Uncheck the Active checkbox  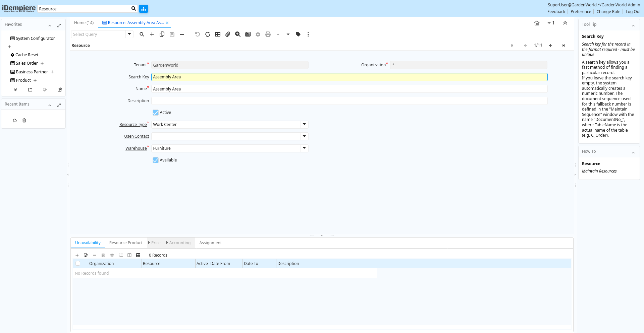[x=156, y=113]
